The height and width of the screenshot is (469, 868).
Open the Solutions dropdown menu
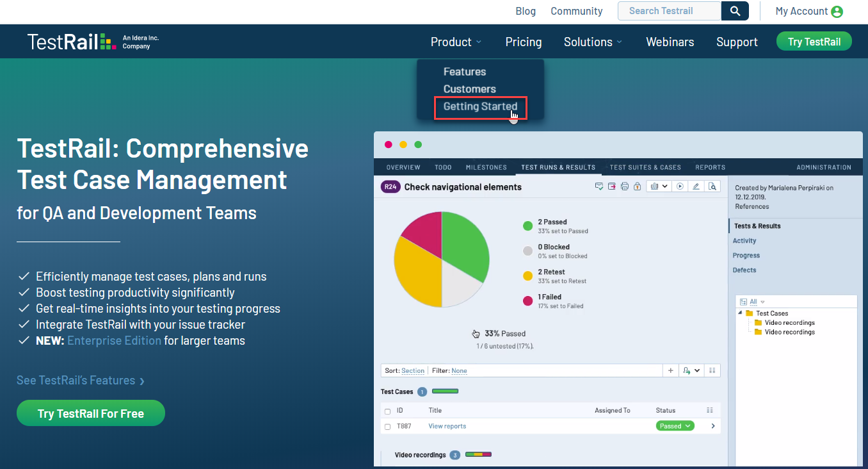[593, 42]
